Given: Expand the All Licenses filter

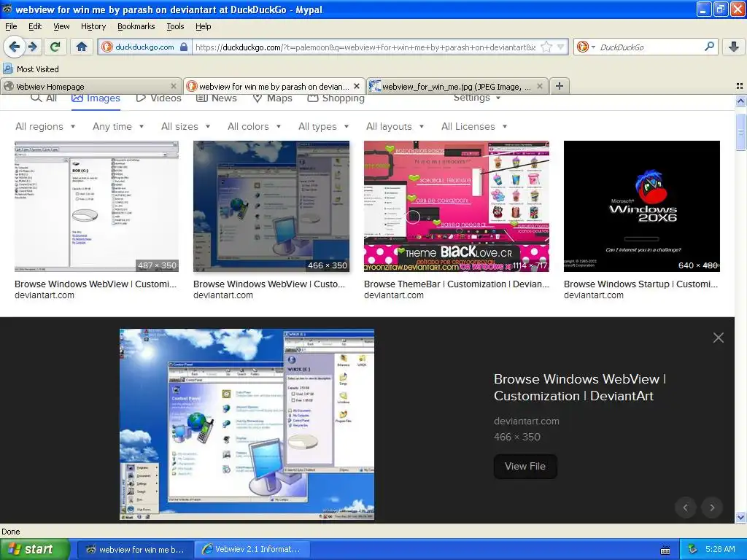Looking at the screenshot, I should click(x=474, y=127).
